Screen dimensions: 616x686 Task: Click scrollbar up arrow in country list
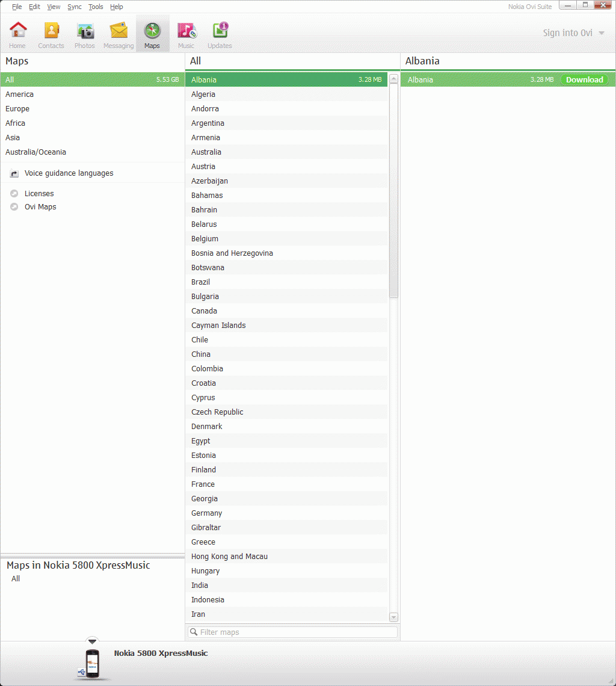393,79
